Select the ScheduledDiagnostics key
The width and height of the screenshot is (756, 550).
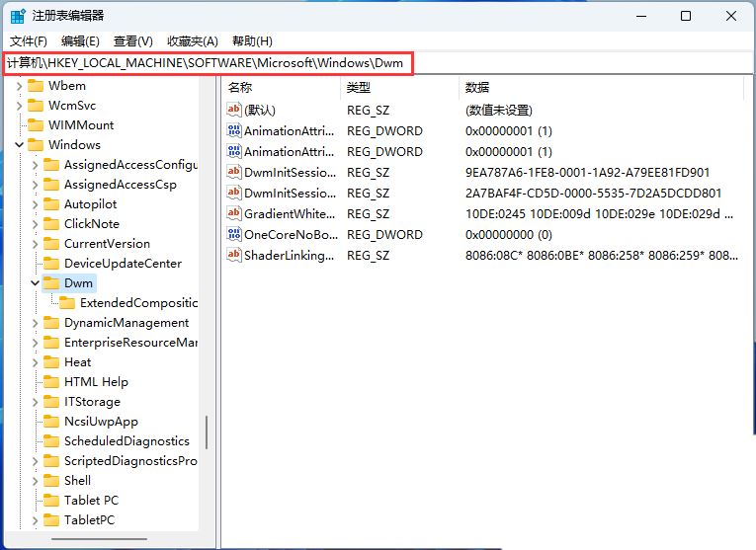coord(126,441)
